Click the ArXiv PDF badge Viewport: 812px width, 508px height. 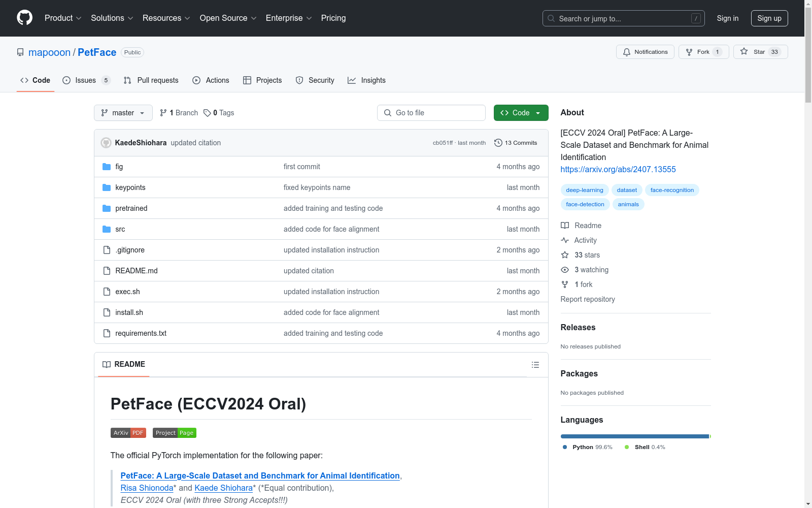click(x=128, y=433)
